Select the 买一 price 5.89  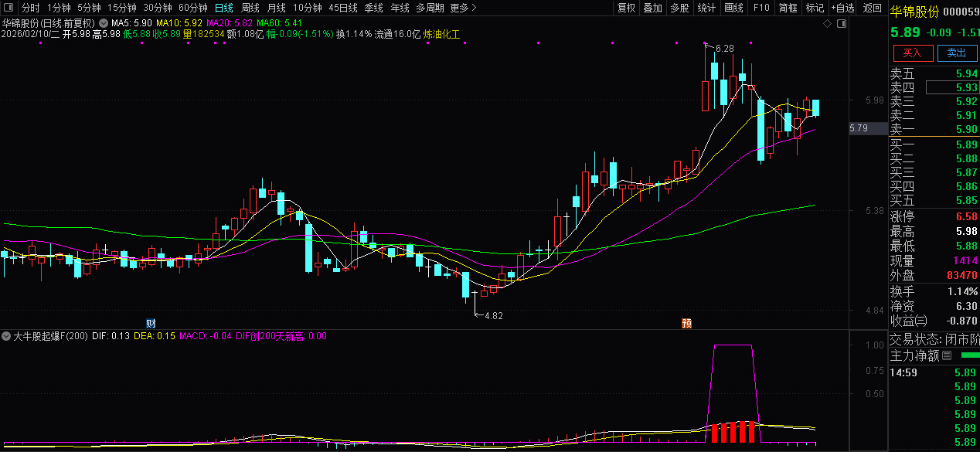click(965, 144)
